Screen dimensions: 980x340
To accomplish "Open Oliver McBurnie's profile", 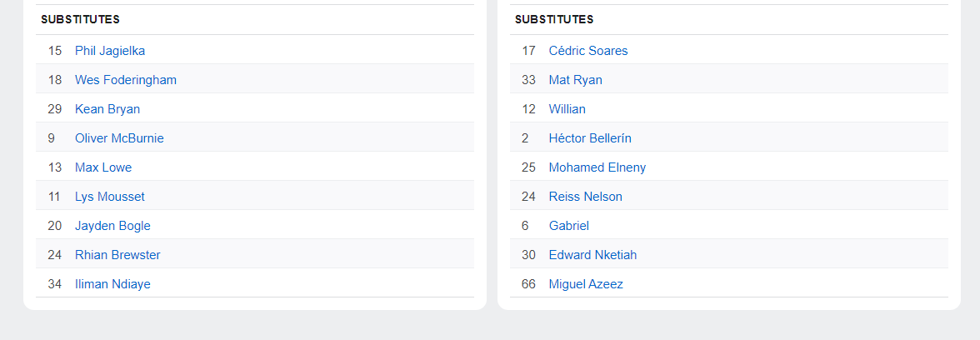I will pos(119,138).
